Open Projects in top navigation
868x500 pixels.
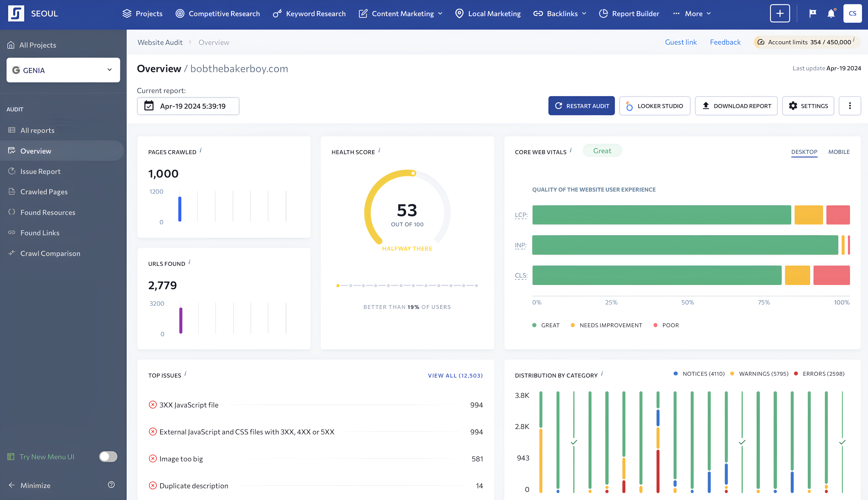tap(143, 13)
